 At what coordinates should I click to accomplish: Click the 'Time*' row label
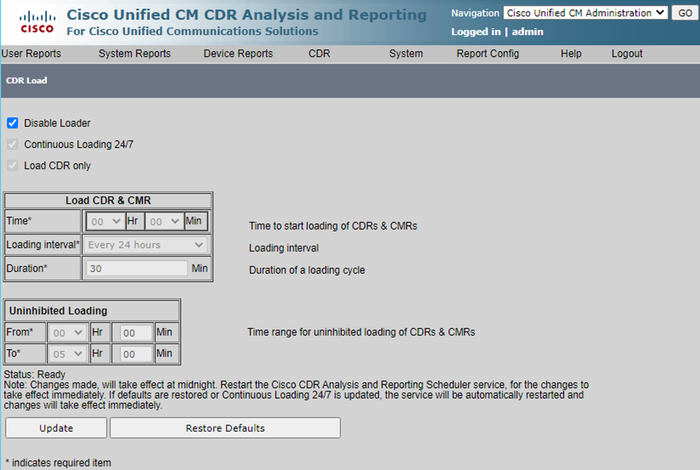coord(19,220)
